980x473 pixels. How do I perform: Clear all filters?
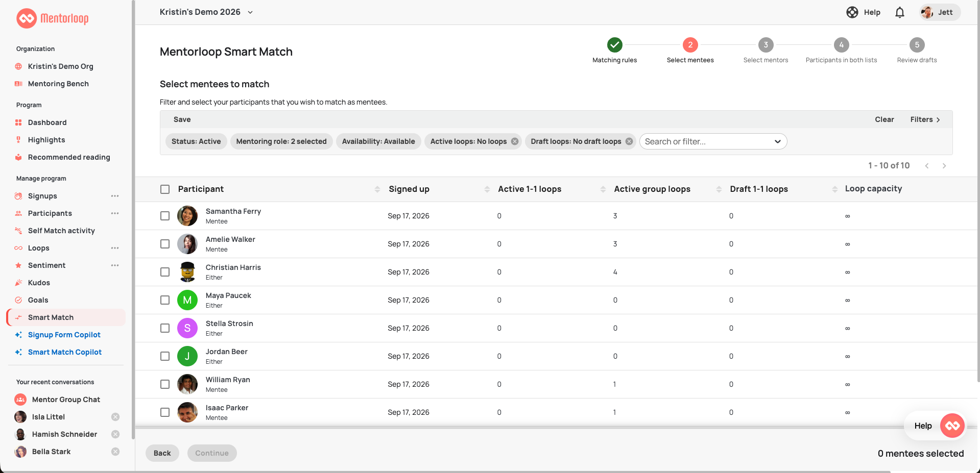click(884, 119)
